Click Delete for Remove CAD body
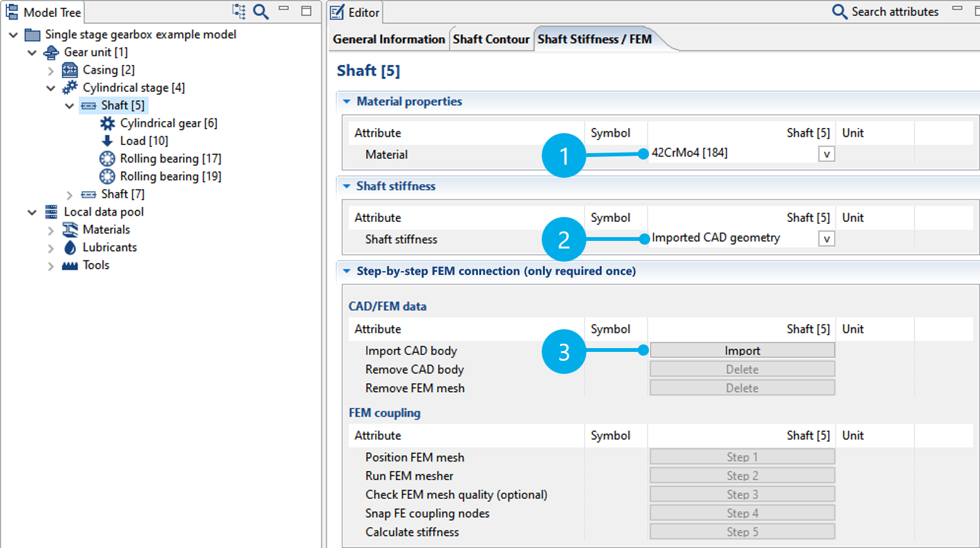 click(742, 370)
